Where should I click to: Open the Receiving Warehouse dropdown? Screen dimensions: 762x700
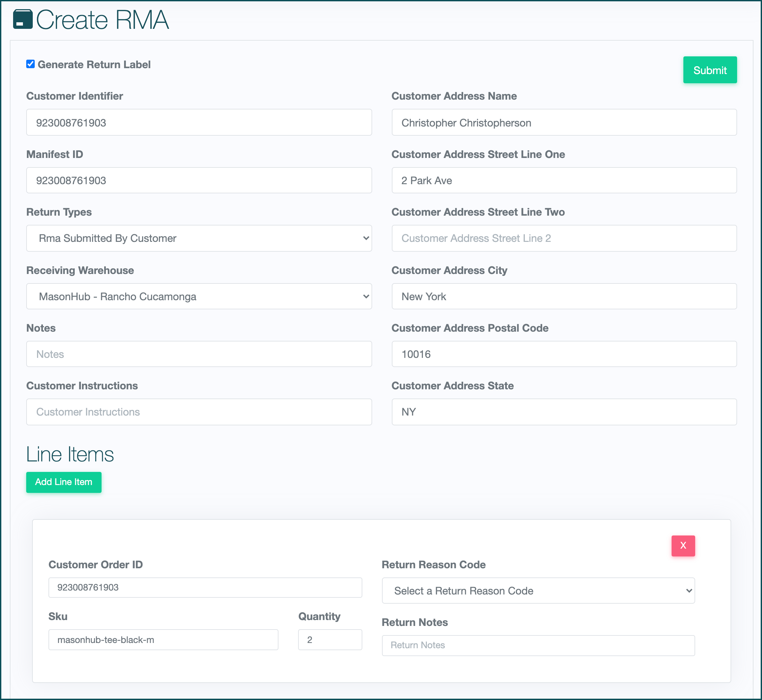[199, 296]
